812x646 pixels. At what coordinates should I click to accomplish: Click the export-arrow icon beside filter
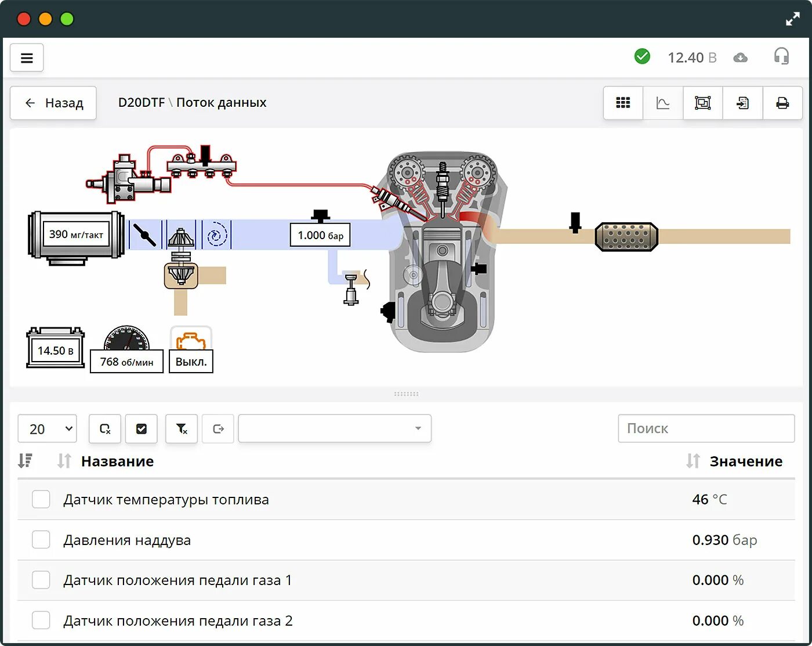click(x=218, y=429)
